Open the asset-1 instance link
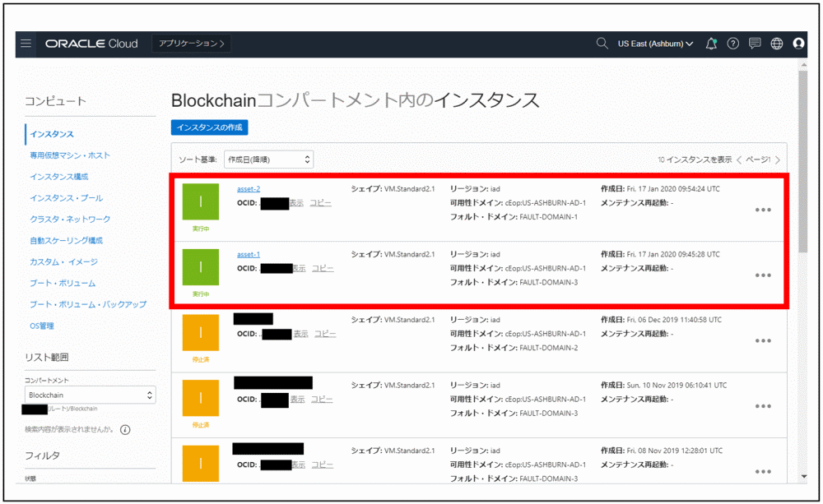Screen dimensions: 823x504 [x=249, y=254]
